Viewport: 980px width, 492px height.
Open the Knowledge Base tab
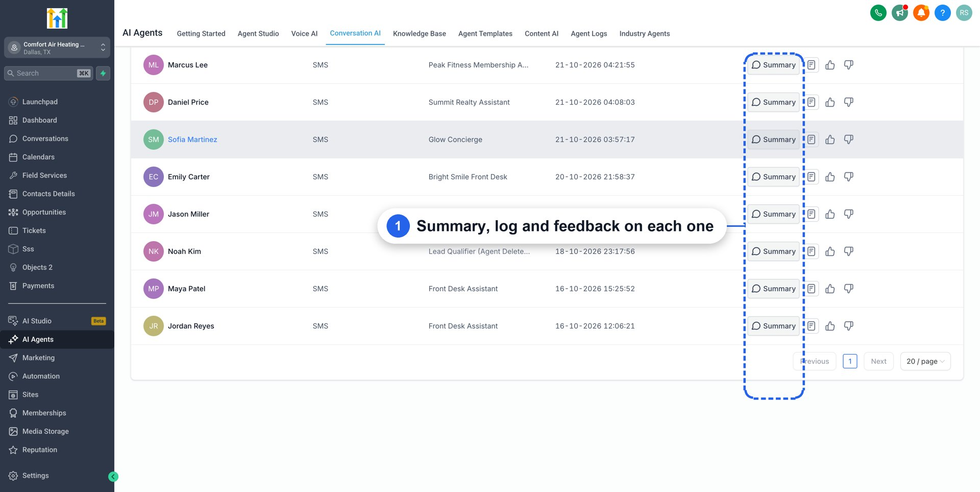(419, 34)
